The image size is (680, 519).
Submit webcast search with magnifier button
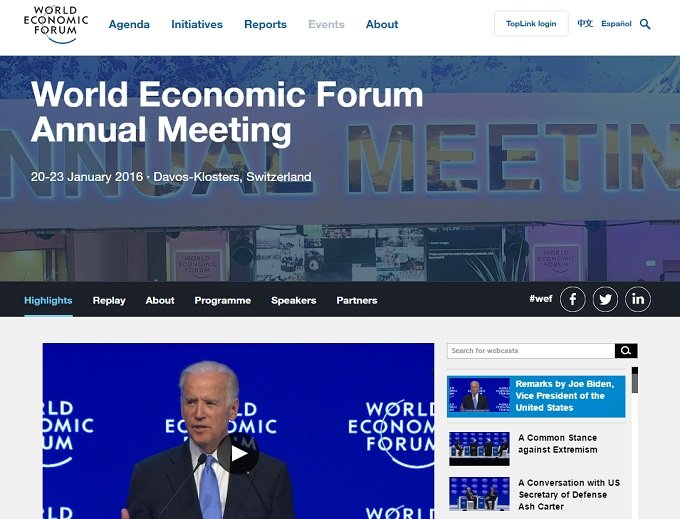(x=626, y=351)
